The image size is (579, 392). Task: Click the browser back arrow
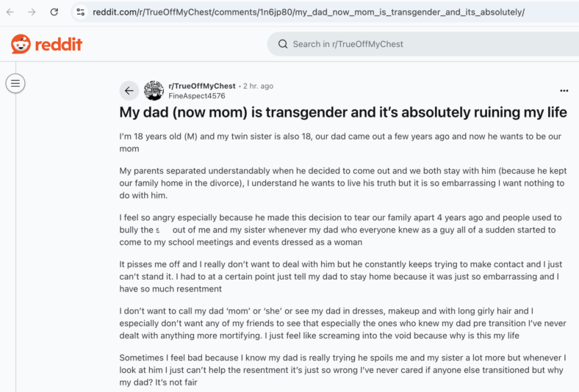point(10,12)
